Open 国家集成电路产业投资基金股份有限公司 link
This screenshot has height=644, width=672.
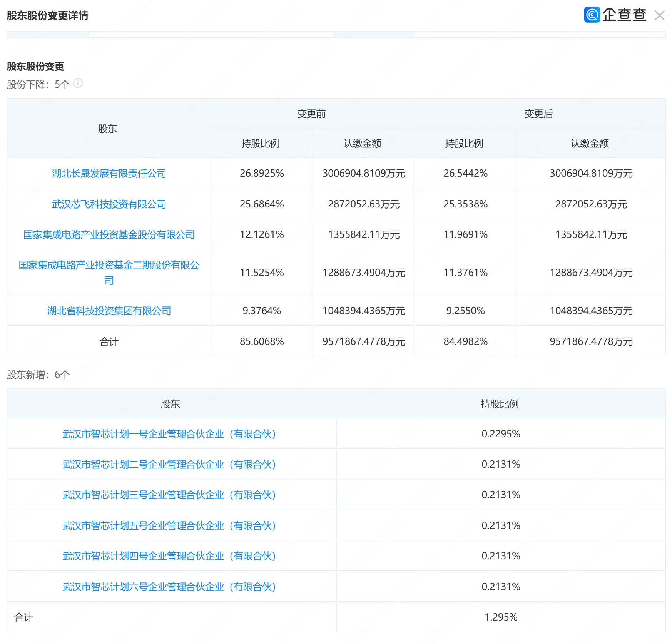click(x=109, y=234)
